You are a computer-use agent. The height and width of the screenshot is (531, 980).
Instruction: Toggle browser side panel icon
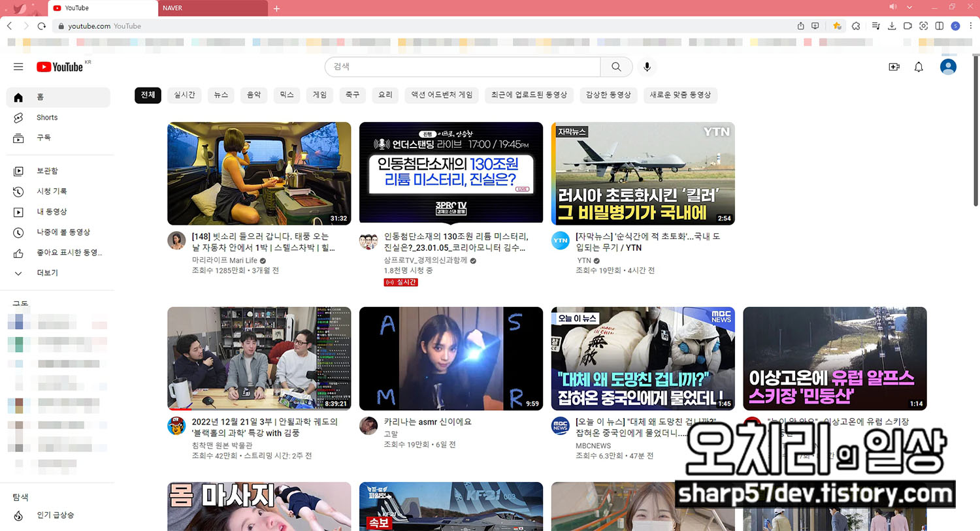coord(939,26)
